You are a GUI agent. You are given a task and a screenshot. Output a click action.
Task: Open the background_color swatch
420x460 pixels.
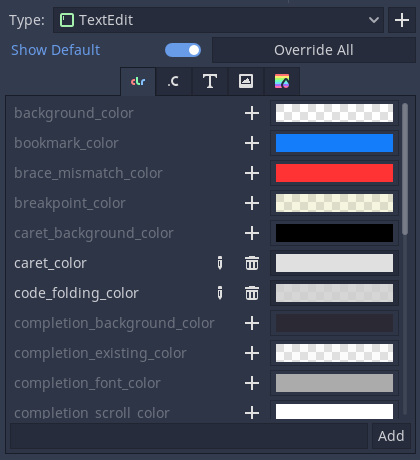[x=334, y=113]
